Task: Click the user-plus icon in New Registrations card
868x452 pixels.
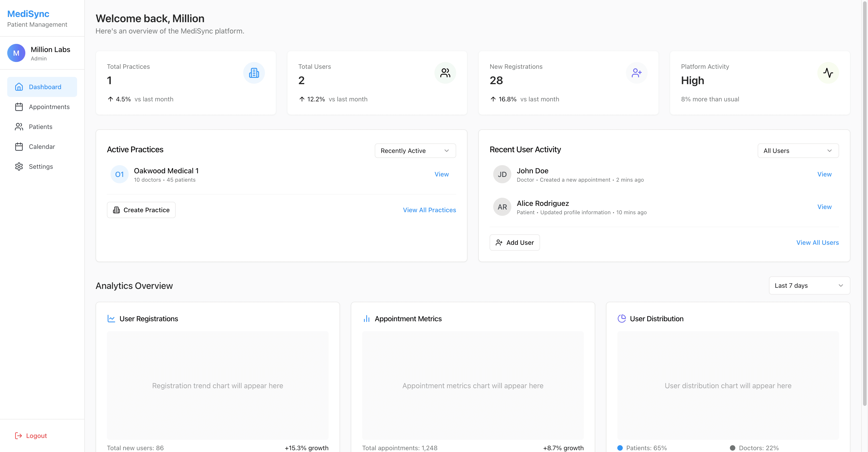Action: tap(637, 73)
